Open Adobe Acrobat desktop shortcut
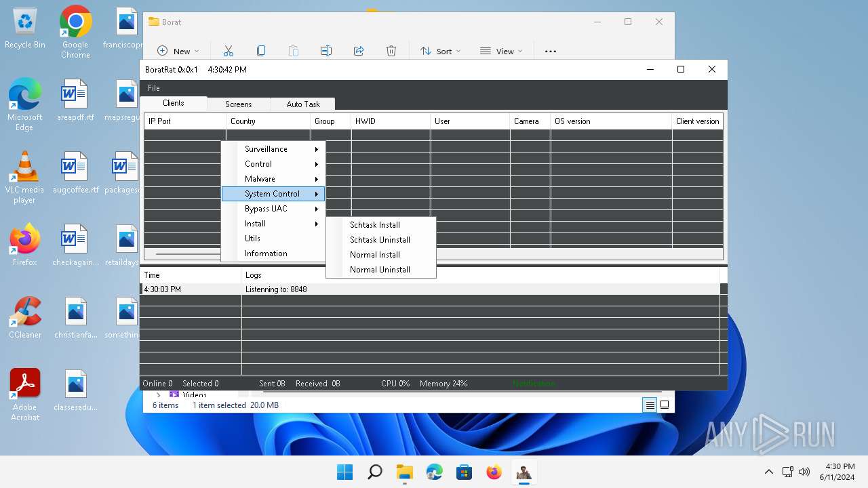The image size is (868, 488). 25,395
